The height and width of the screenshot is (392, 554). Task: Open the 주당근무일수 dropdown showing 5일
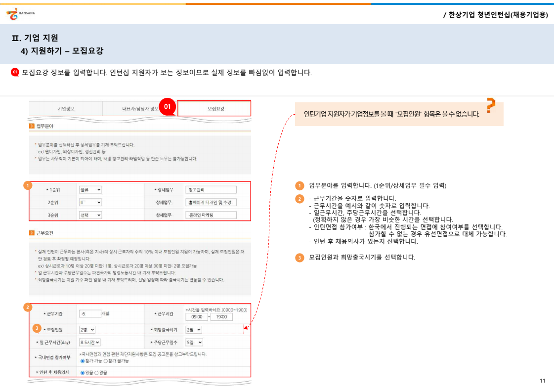coord(194,342)
